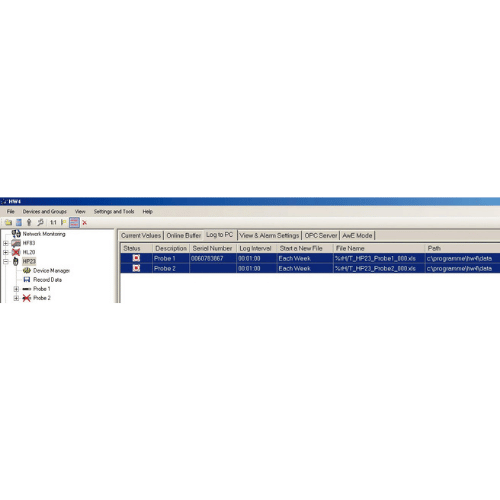Click the probe device toolbar icon
The image size is (500, 500).
point(29,222)
